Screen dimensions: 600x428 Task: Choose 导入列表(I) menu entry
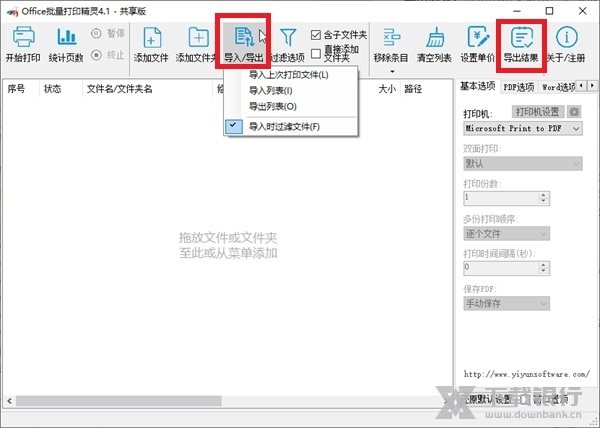click(271, 91)
